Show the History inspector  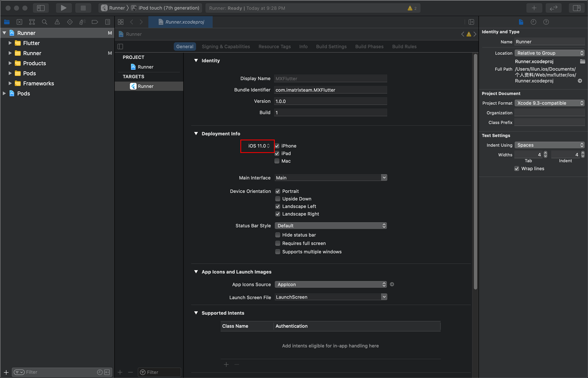click(533, 22)
